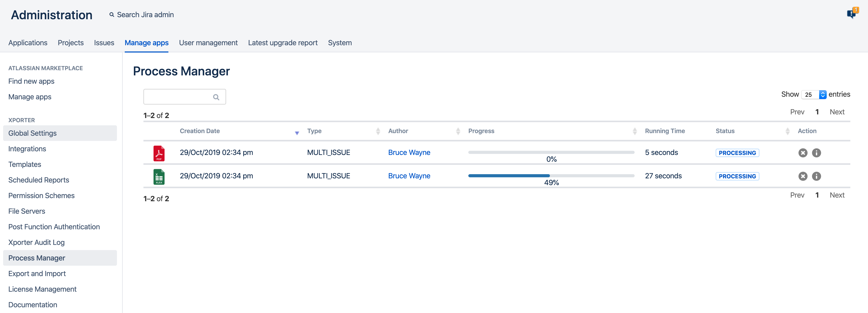Sort table by Type column
The image size is (868, 313).
coord(314,131)
